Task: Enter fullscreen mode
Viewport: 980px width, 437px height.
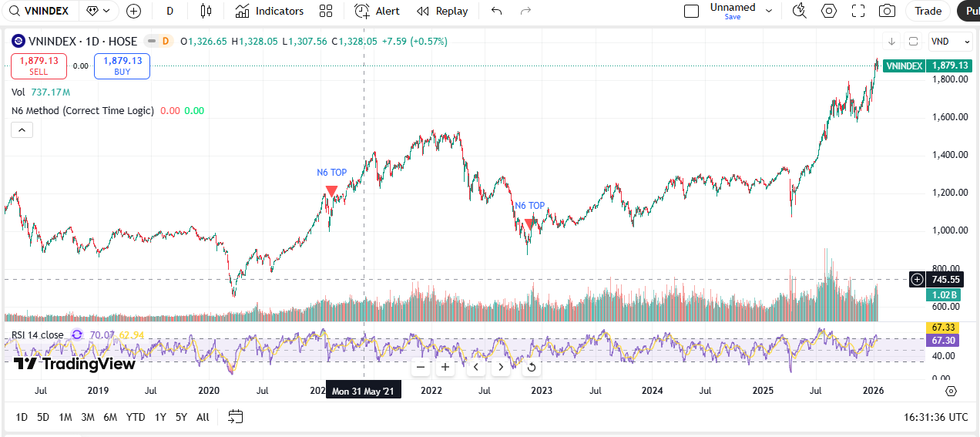Action: tap(858, 11)
